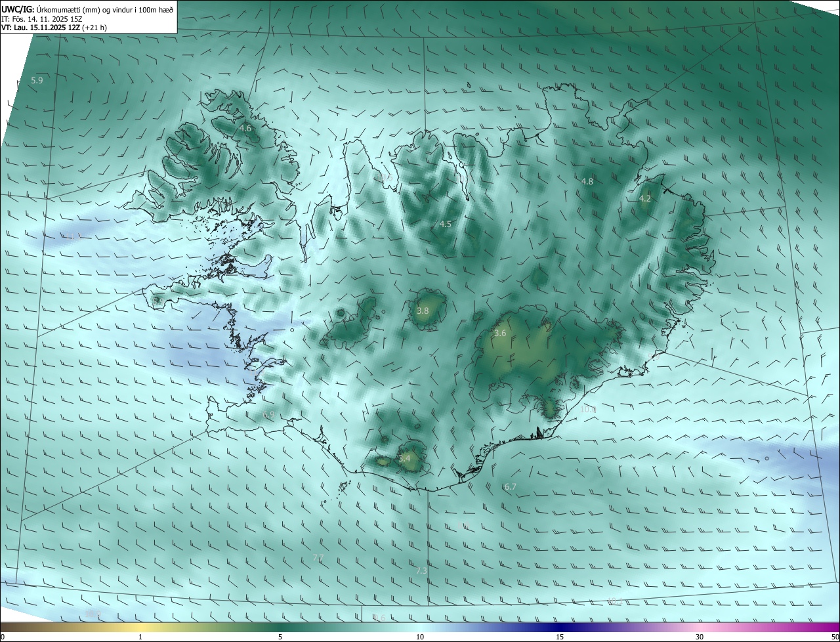Screen dimensions: 840x642
Task: Click the colorbar tick label 1
Action: point(140,637)
